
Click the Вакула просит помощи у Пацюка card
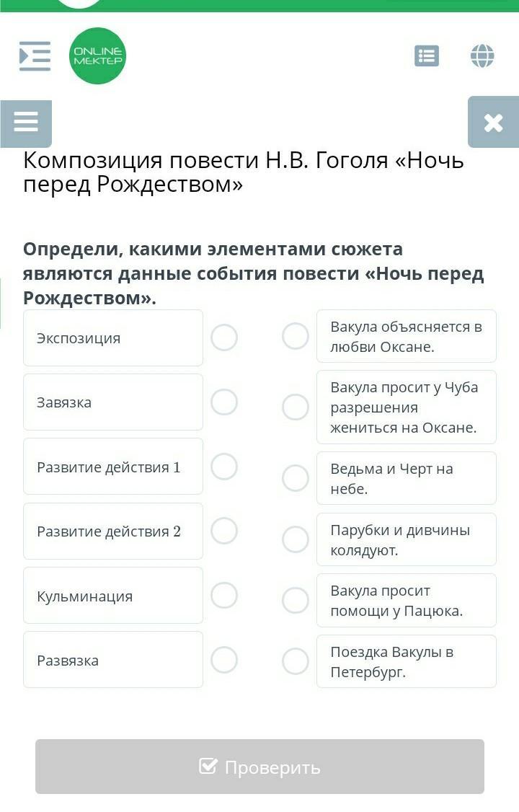[406, 601]
